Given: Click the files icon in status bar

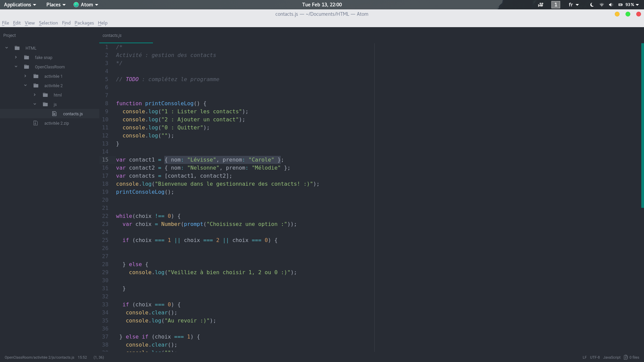Looking at the screenshot, I should (x=626, y=357).
